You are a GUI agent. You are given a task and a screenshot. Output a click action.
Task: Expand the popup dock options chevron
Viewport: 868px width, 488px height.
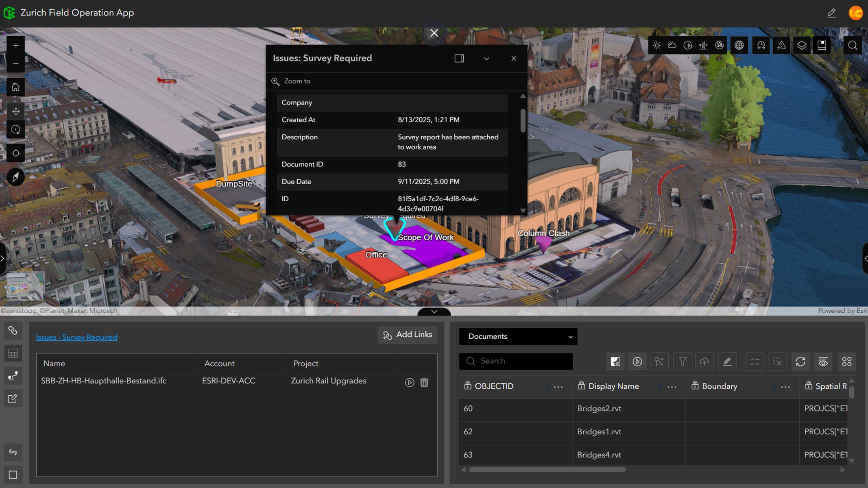(x=486, y=59)
